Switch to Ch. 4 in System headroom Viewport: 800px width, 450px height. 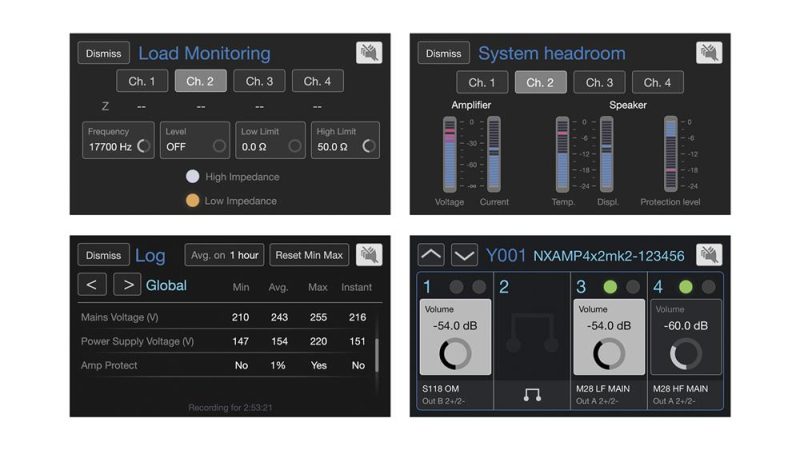coord(657,82)
